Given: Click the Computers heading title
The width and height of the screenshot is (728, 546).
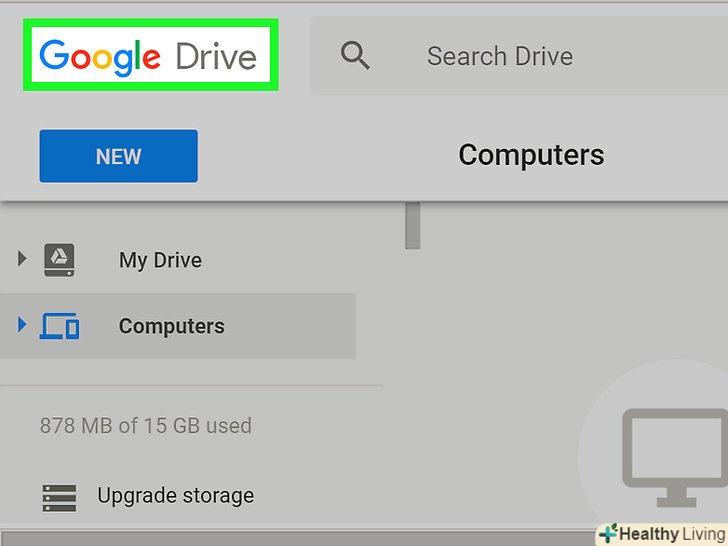Looking at the screenshot, I should (x=531, y=155).
